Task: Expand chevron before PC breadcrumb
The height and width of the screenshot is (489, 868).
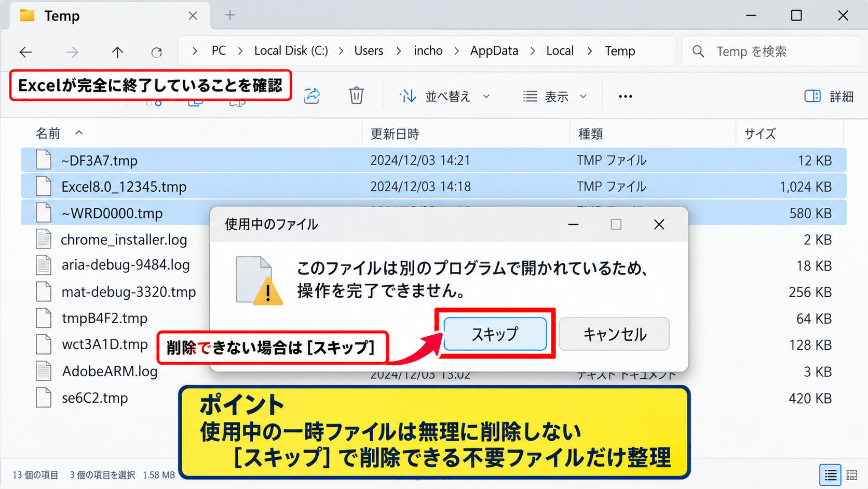Action: [x=195, y=51]
